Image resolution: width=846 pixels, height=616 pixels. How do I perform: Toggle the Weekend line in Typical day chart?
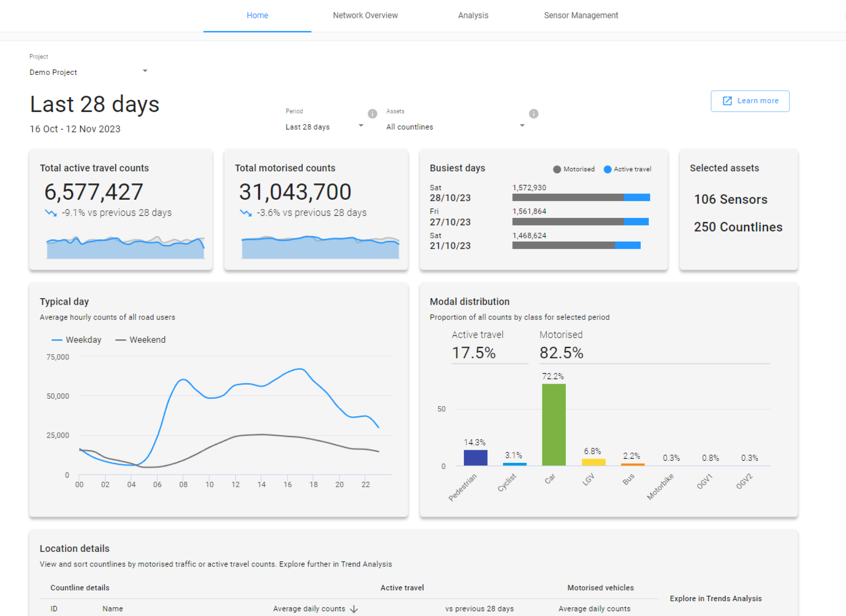140,340
